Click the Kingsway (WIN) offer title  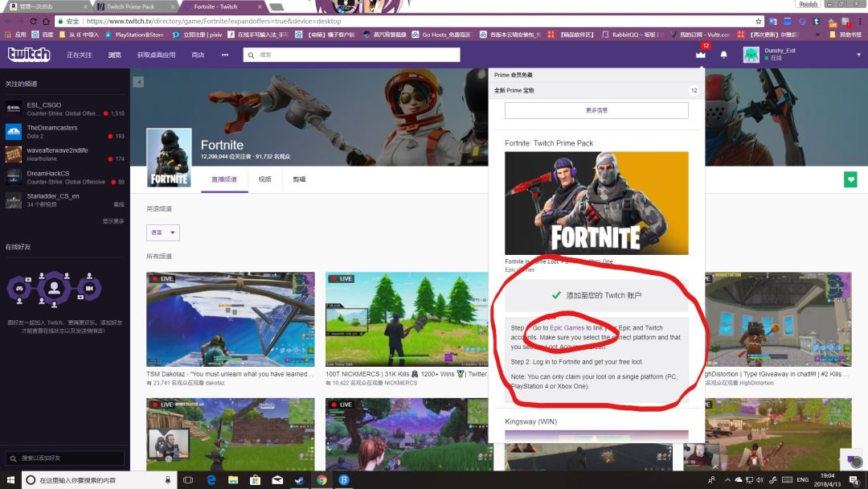(x=531, y=421)
